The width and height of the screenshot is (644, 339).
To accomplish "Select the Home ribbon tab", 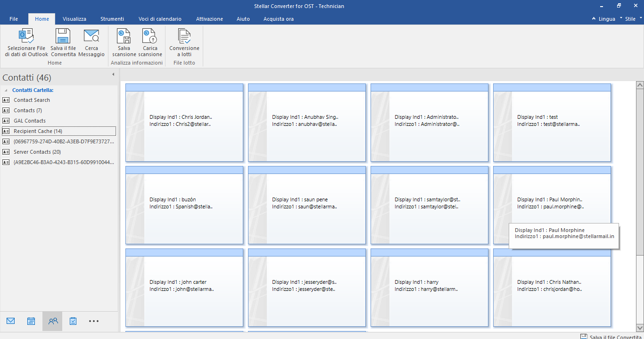I will [42, 19].
